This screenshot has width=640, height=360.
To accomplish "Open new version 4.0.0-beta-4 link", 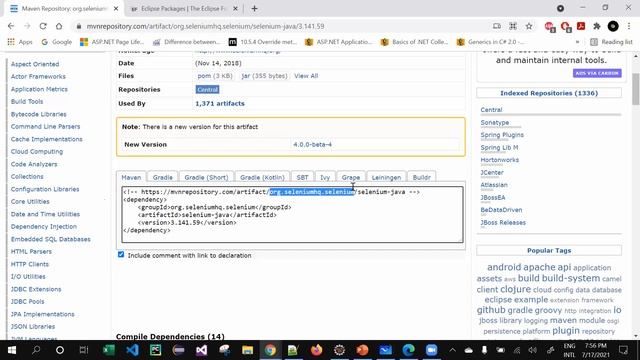I will click(312, 144).
